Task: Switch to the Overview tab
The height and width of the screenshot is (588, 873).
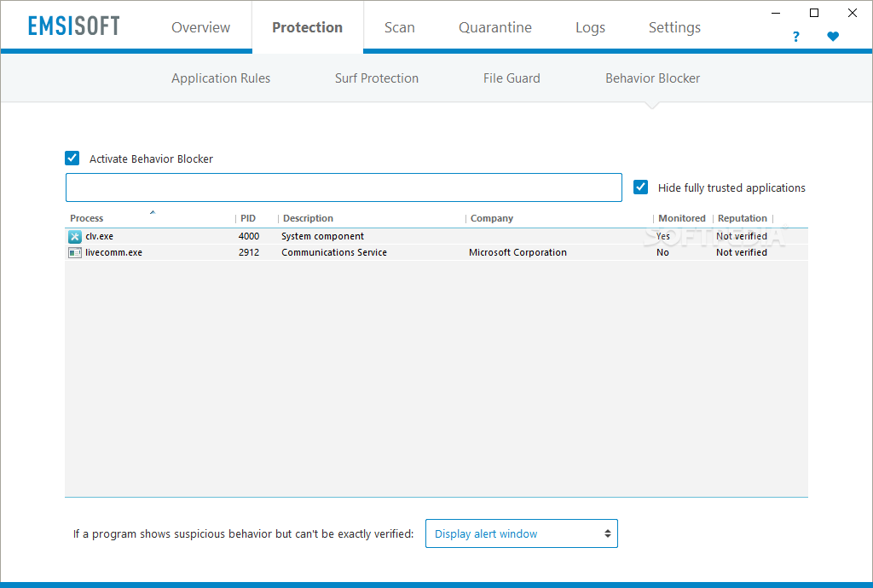Action: tap(200, 27)
